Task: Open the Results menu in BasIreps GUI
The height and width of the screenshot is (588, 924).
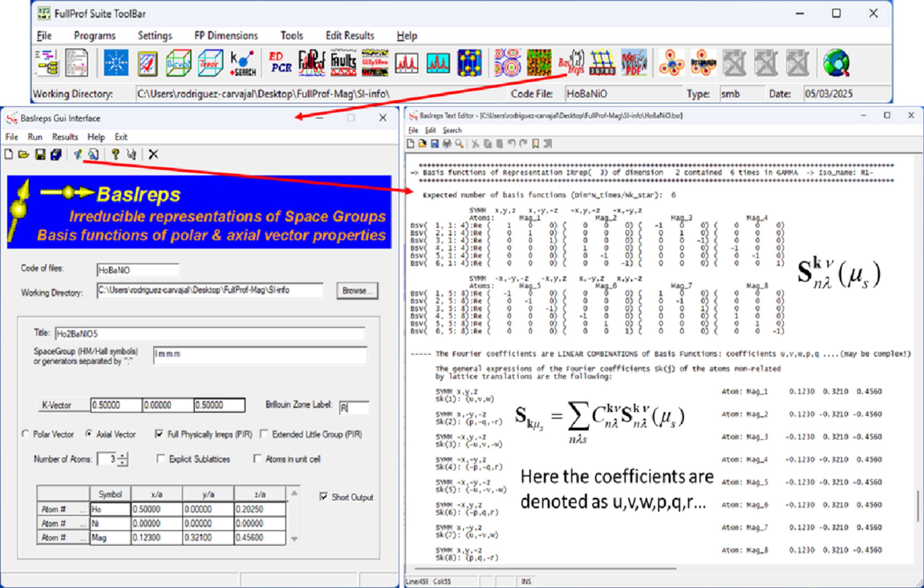Action: point(65,137)
